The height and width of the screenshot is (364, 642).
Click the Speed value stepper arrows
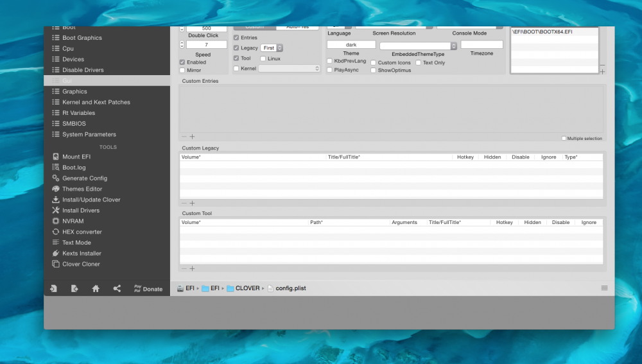click(182, 45)
